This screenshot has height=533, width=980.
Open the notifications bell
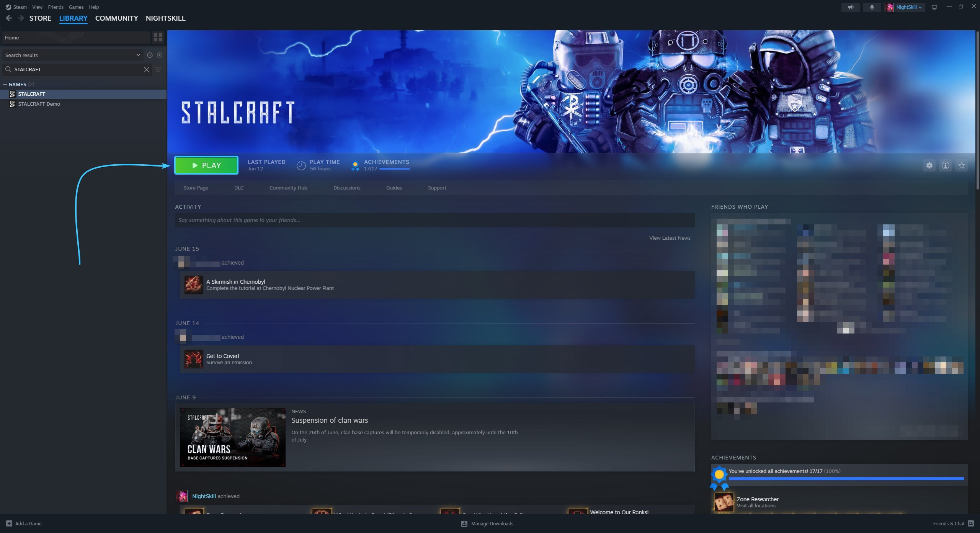click(x=872, y=7)
